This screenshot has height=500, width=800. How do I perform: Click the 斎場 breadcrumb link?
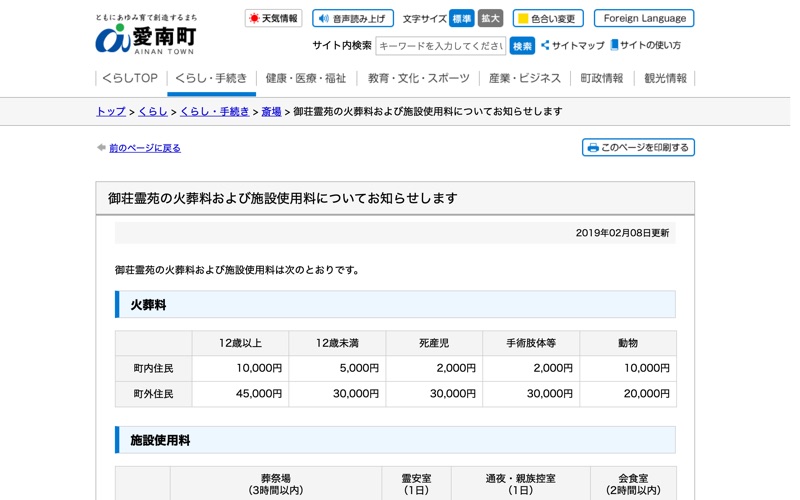click(x=271, y=111)
